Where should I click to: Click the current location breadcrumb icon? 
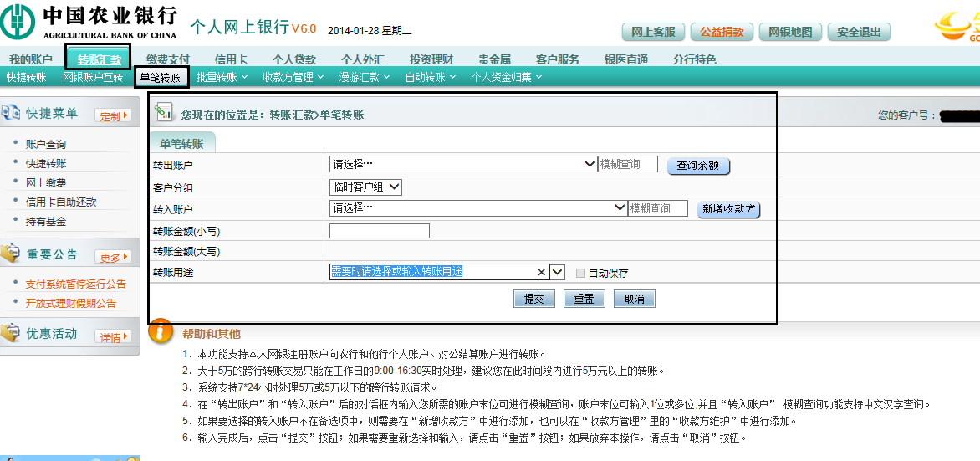(x=165, y=112)
